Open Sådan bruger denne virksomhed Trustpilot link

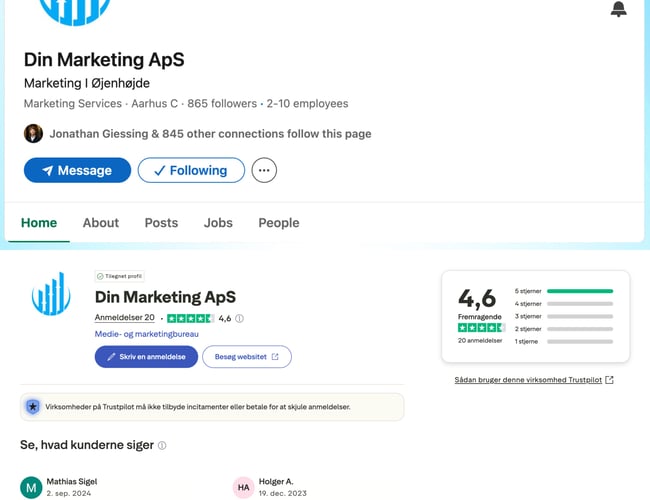pyautogui.click(x=534, y=380)
